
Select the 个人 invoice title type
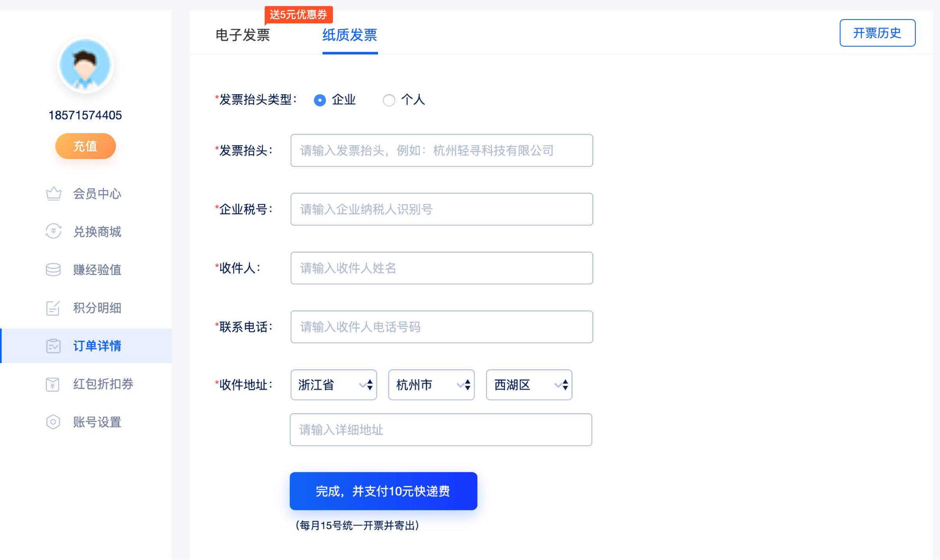coord(389,100)
